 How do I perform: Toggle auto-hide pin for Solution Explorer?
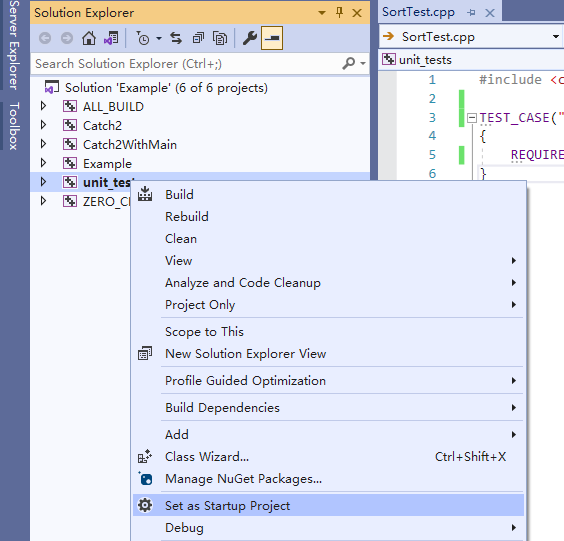(339, 13)
